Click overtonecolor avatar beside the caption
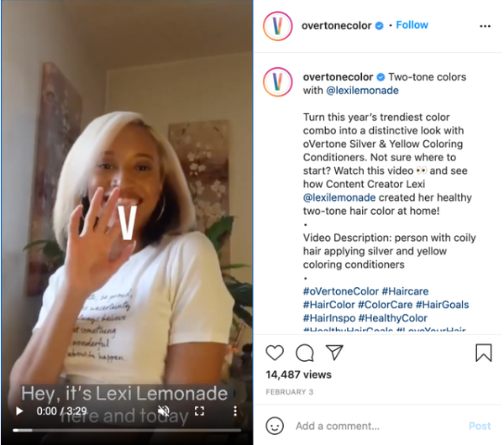Viewport: 504px width, 445px height. point(278,81)
